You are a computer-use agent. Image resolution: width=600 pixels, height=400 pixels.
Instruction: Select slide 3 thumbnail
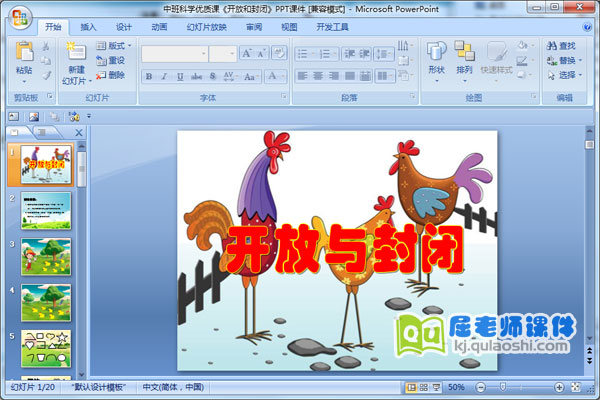46,256
